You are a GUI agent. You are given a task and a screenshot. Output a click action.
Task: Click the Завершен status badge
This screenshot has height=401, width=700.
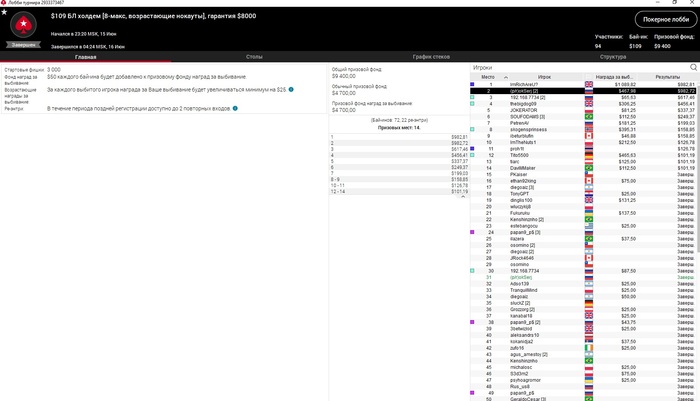[x=23, y=45]
